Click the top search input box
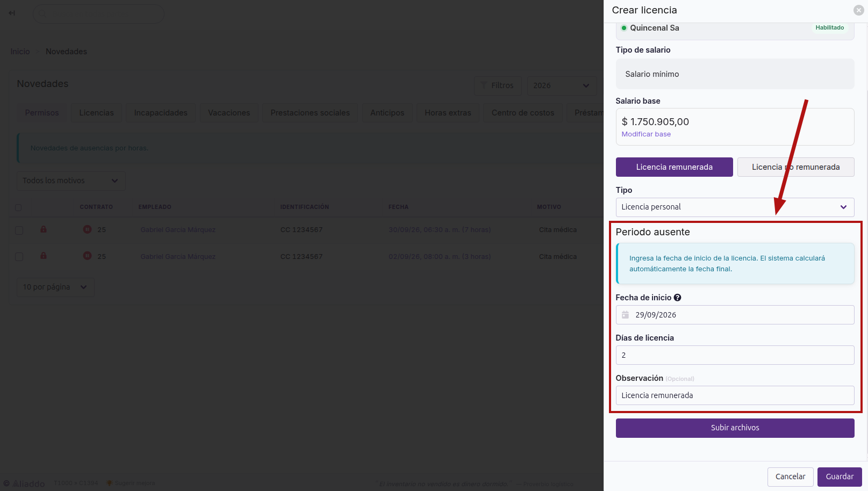Screen dimensions: 868x491 98,13
